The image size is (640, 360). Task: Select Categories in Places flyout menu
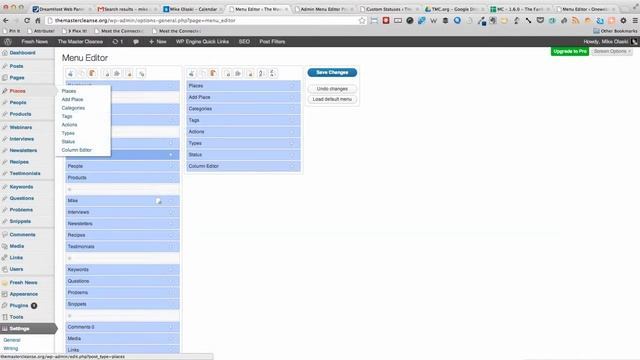(73, 108)
